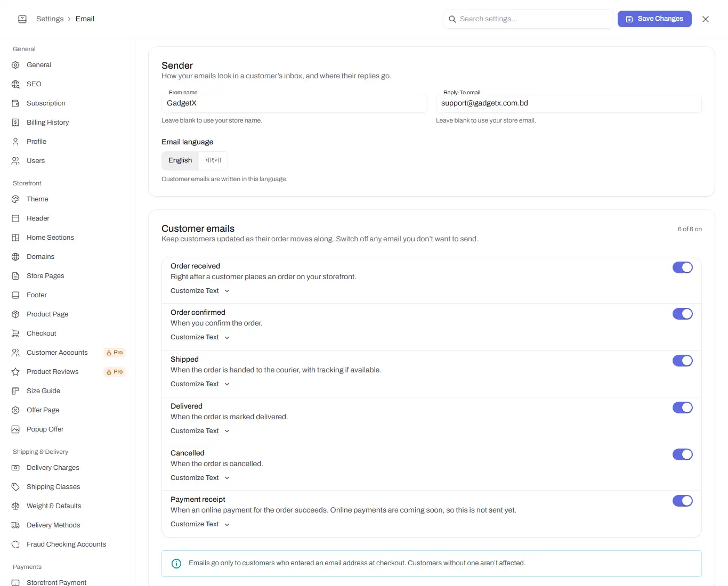Click the Product Reviews star icon
The height and width of the screenshot is (586, 728).
(15, 372)
